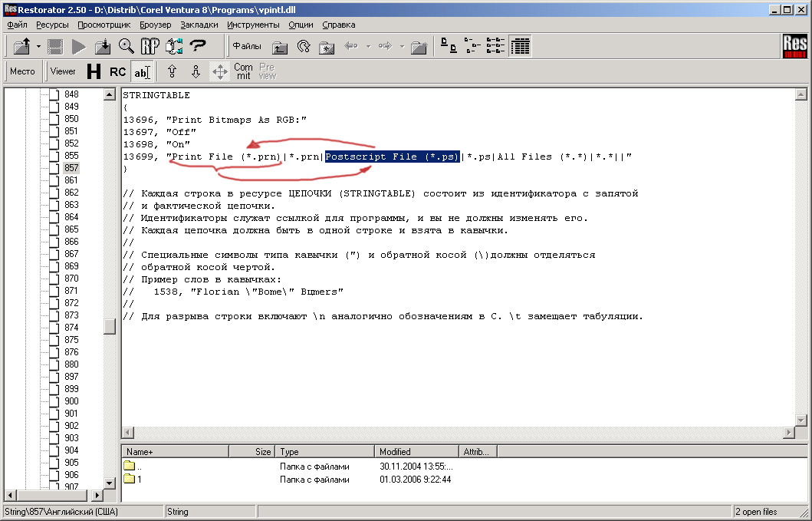The image size is (812, 521).
Task: Select string resource 900 in tree
Action: pos(71,401)
